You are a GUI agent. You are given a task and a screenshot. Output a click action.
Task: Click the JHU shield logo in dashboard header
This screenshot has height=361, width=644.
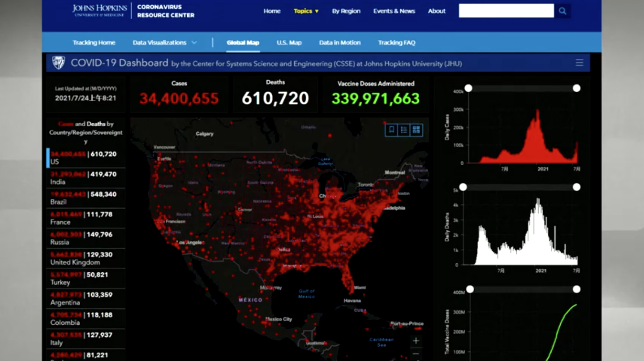coord(59,63)
